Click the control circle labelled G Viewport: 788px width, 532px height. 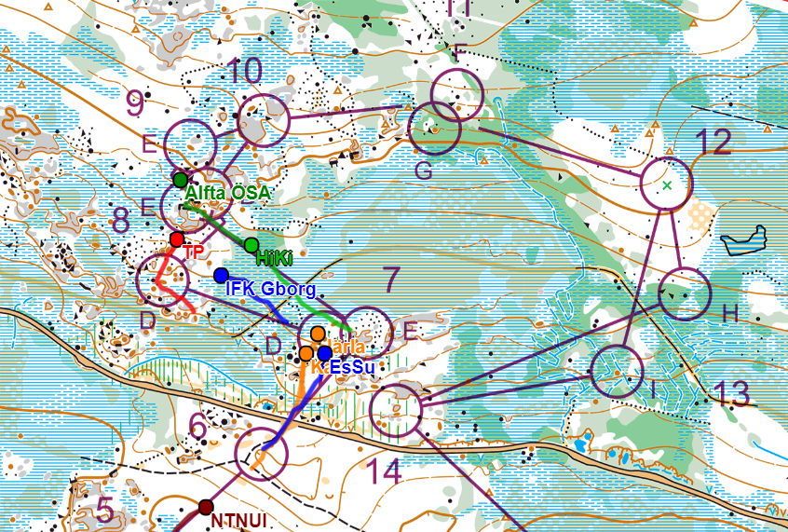(x=434, y=128)
